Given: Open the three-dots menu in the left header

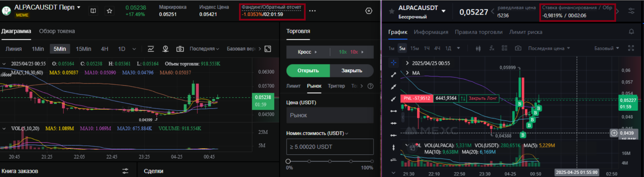Looking at the screenshot, I should (312, 11).
